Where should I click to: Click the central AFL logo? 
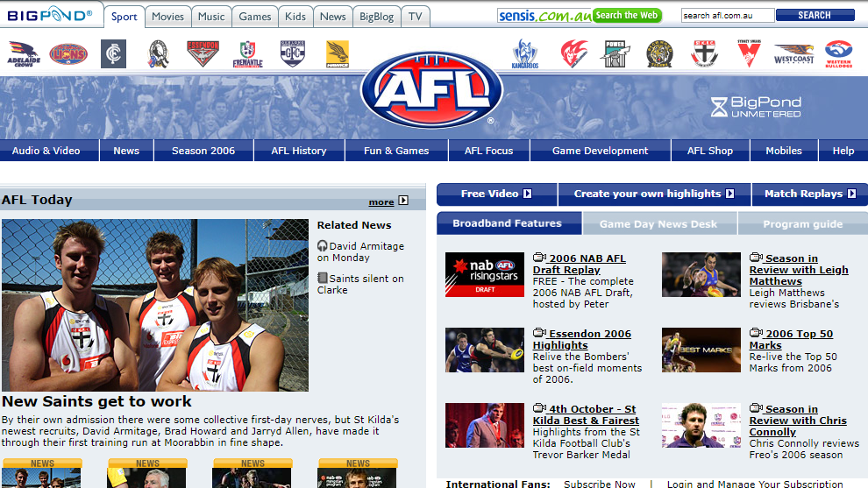click(431, 90)
